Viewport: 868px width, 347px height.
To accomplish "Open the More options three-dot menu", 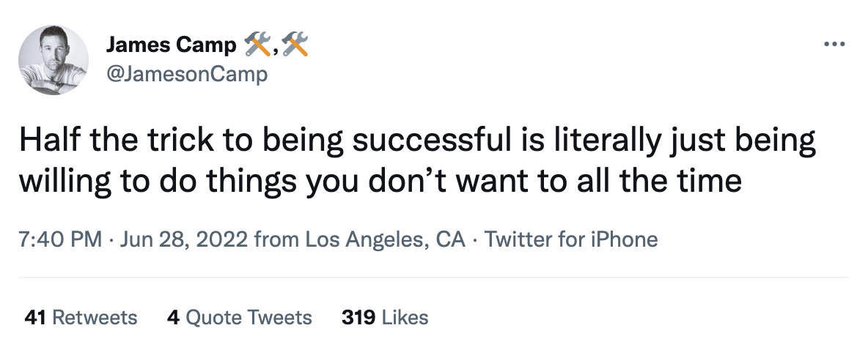I will pyautogui.click(x=834, y=44).
